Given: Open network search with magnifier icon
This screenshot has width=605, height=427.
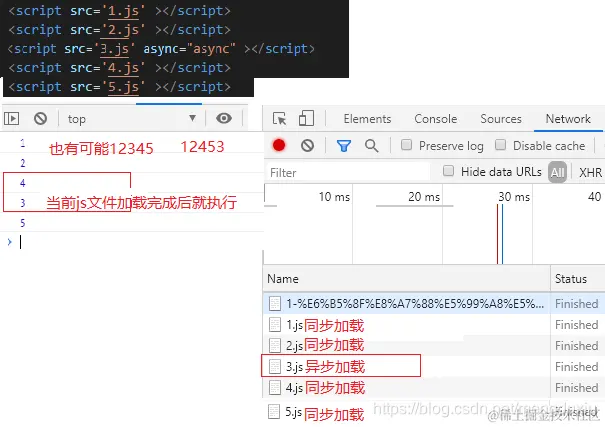Looking at the screenshot, I should click(x=371, y=145).
